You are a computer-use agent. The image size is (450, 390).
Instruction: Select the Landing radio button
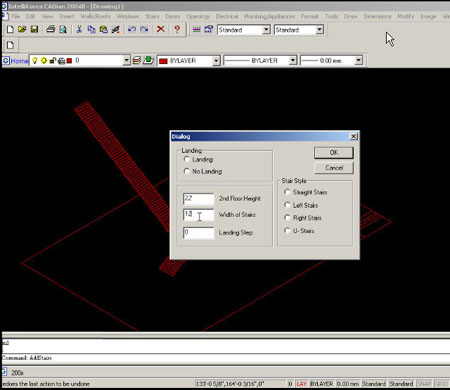point(187,159)
